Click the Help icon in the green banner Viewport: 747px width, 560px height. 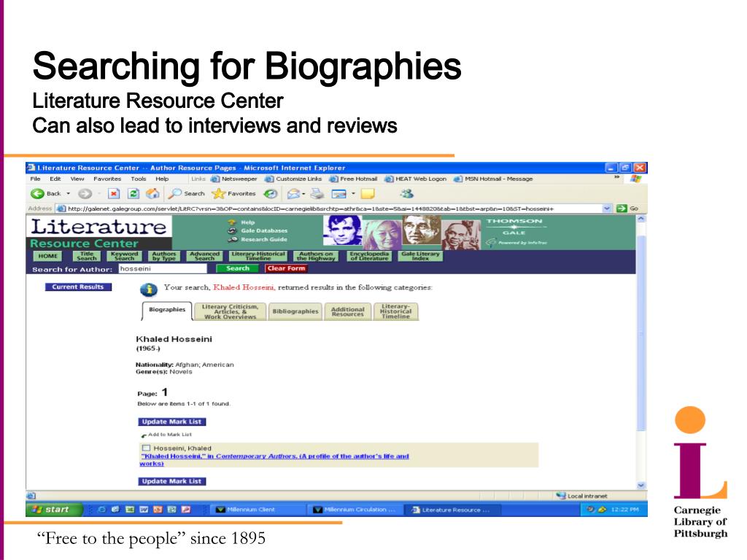232,222
